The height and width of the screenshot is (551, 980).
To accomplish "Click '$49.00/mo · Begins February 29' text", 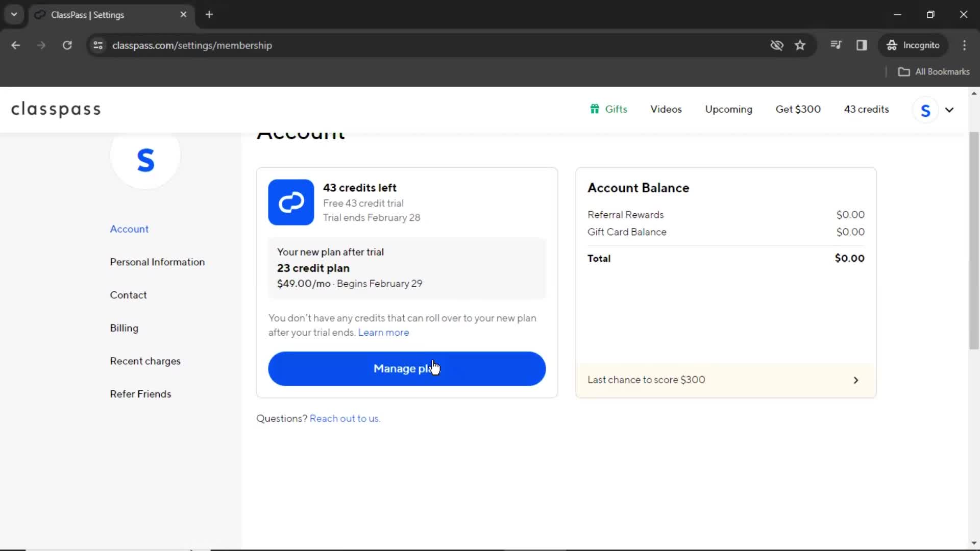I will [350, 284].
